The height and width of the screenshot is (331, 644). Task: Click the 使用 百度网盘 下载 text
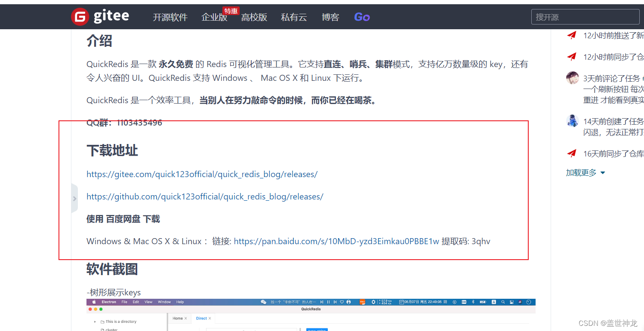click(x=123, y=219)
